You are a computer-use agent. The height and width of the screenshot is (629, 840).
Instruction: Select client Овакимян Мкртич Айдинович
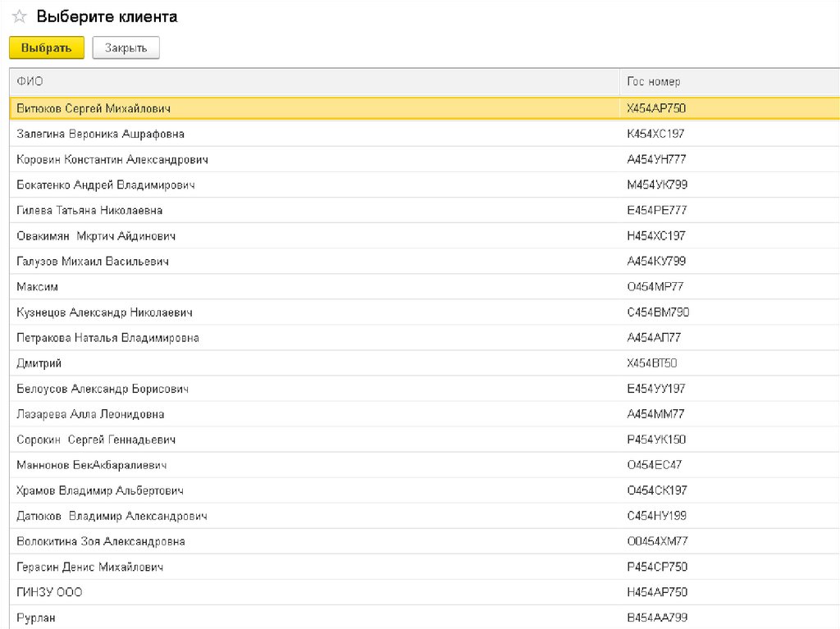pyautogui.click(x=96, y=236)
